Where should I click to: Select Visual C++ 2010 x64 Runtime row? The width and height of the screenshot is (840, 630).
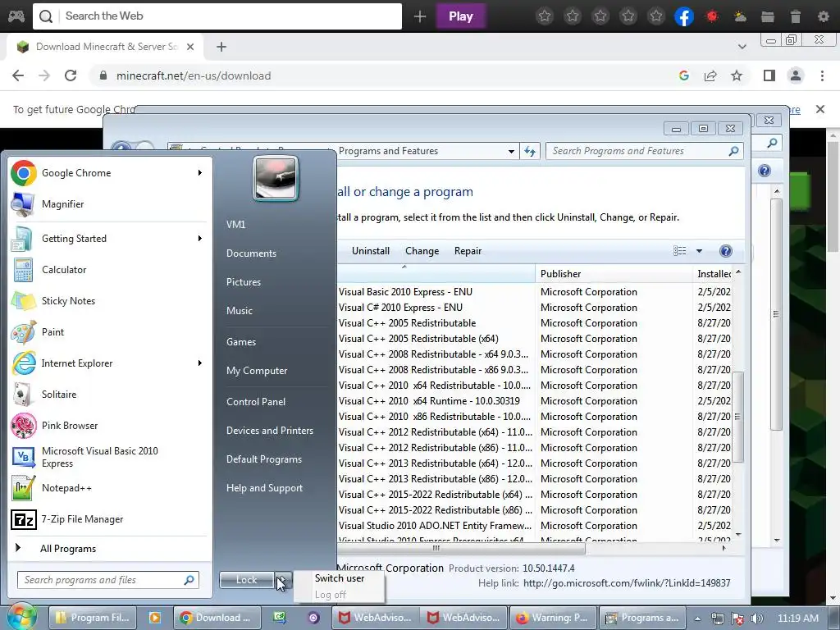(x=428, y=400)
